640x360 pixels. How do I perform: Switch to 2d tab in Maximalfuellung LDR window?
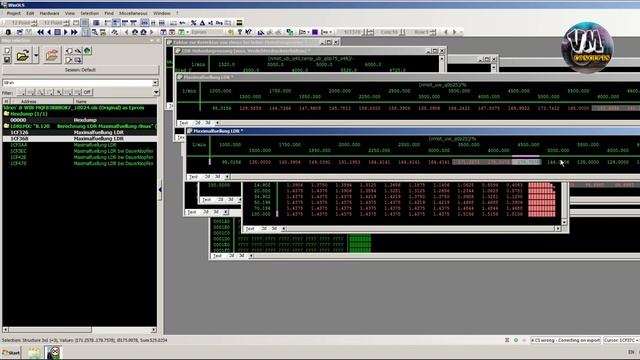(x=207, y=177)
